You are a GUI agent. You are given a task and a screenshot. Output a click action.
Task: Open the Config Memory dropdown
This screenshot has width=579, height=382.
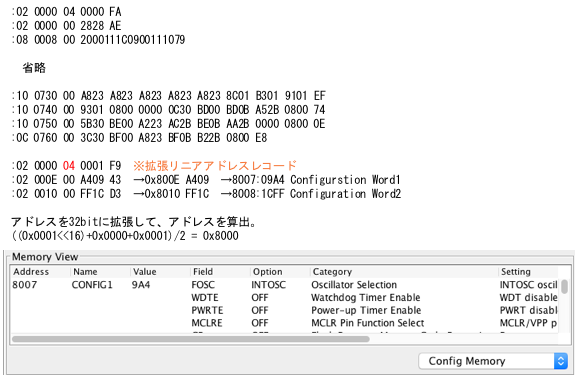[493, 361]
